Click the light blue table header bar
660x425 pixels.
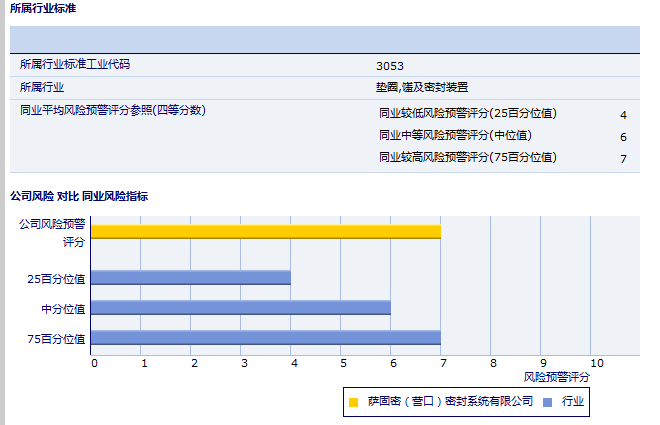[324, 39]
